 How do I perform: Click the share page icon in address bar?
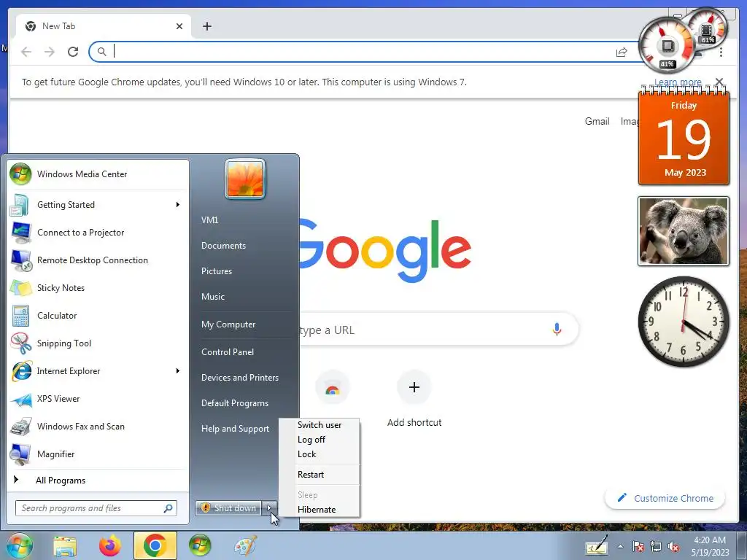[x=622, y=52]
